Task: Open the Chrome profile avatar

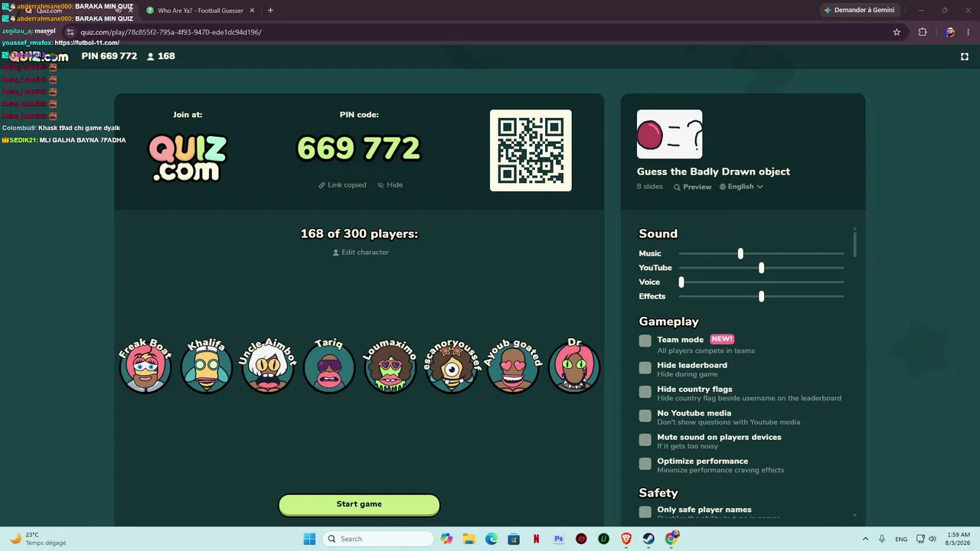Action: coord(950,32)
